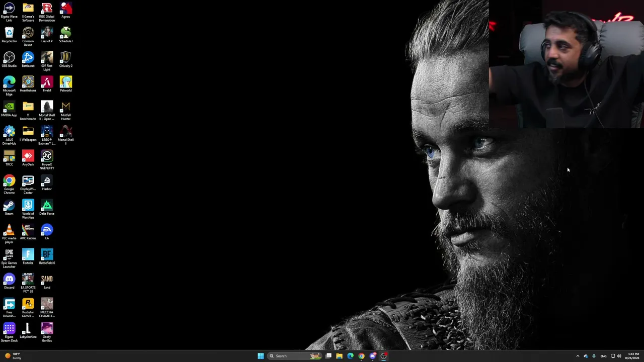Open the clock and date flyout
Viewport: 644px width, 362px height.
pos(633,356)
